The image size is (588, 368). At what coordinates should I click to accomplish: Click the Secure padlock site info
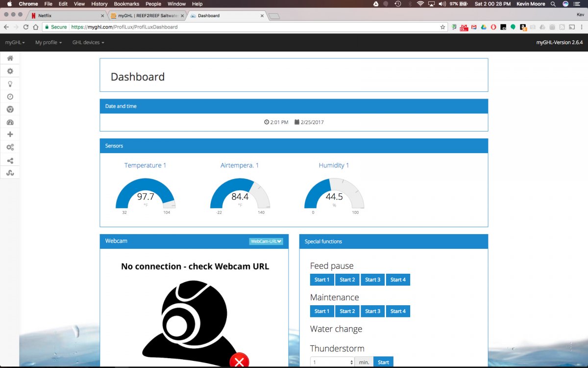56,27
